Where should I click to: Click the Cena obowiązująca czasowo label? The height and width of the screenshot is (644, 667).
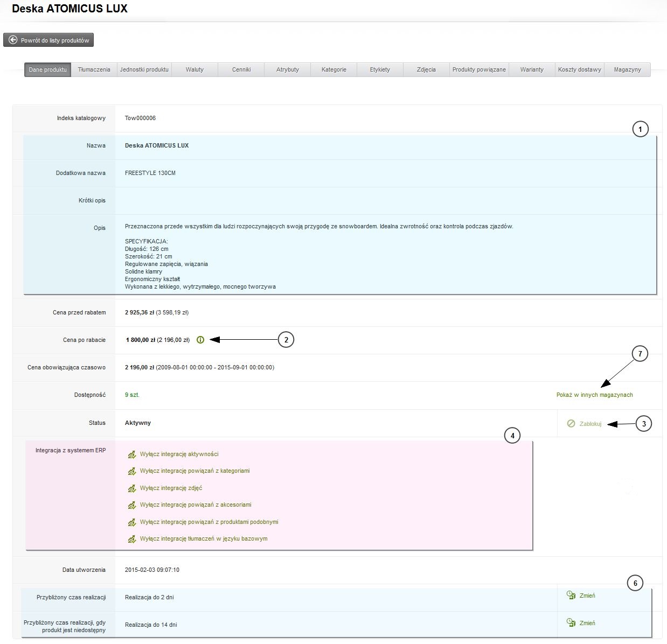click(x=67, y=367)
